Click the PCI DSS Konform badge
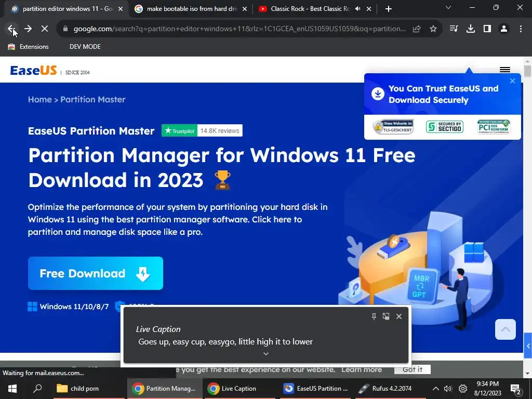The width and height of the screenshot is (532, 399). pos(494,127)
